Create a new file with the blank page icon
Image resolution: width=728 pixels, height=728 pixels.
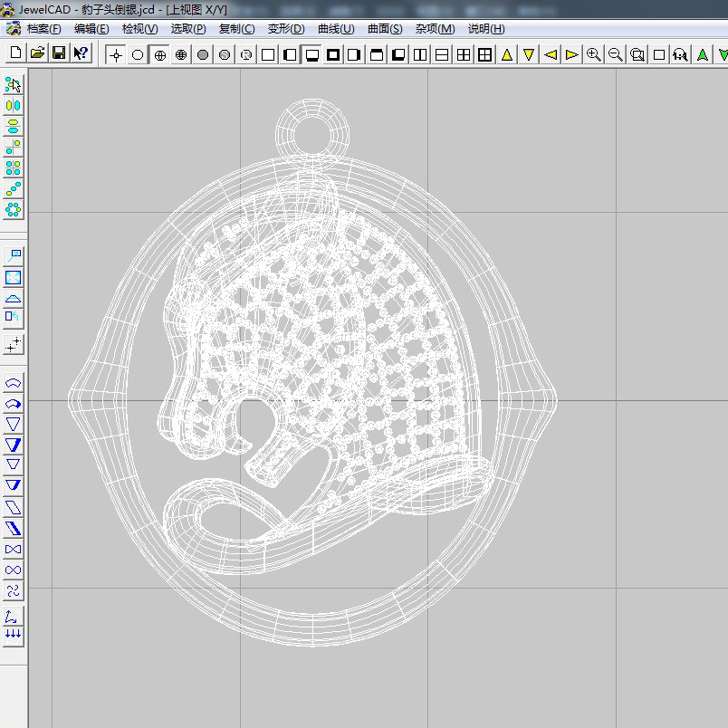pos(15,53)
